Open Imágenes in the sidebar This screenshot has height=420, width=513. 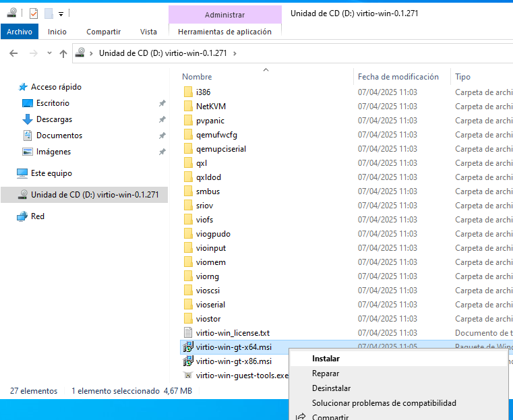[x=53, y=152]
